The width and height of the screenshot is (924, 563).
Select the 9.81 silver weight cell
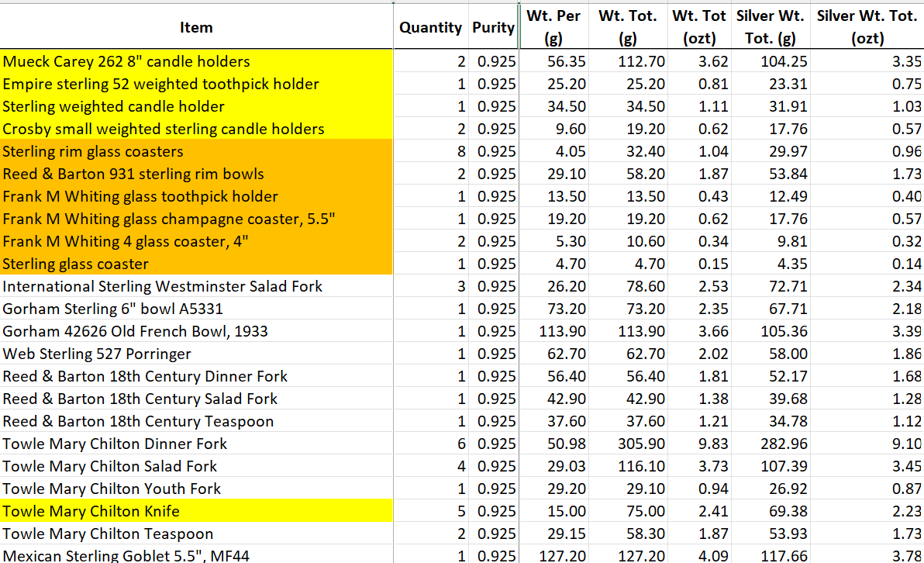coord(771,241)
